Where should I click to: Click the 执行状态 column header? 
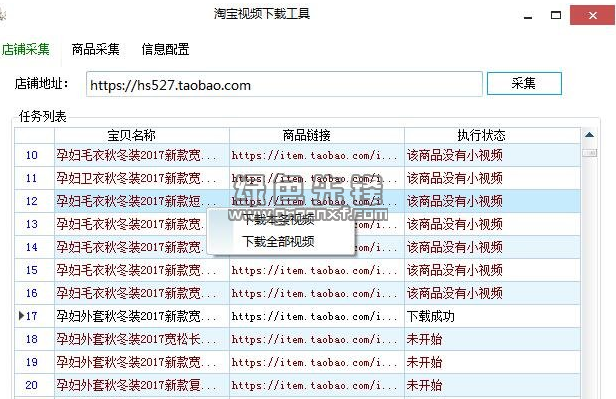click(492, 135)
